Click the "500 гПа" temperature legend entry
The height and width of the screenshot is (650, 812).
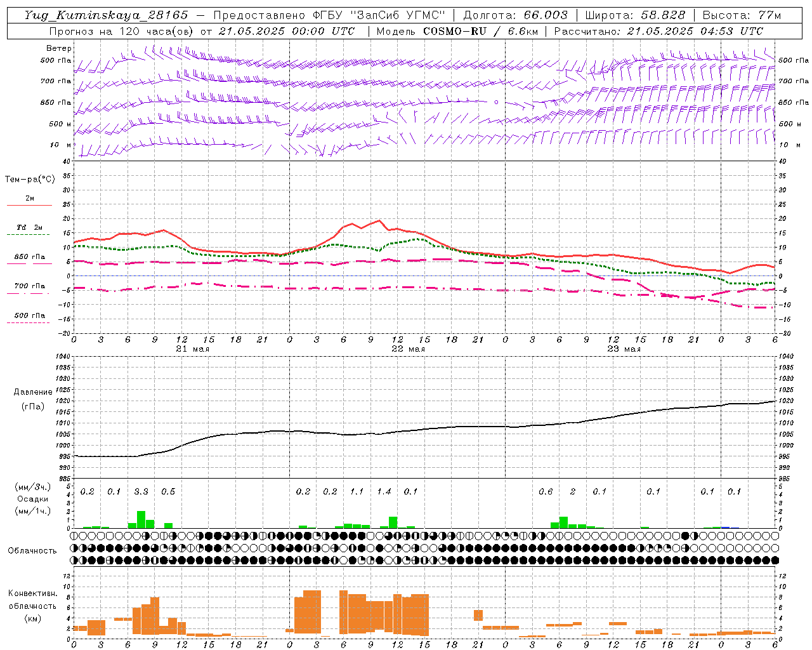tap(30, 315)
